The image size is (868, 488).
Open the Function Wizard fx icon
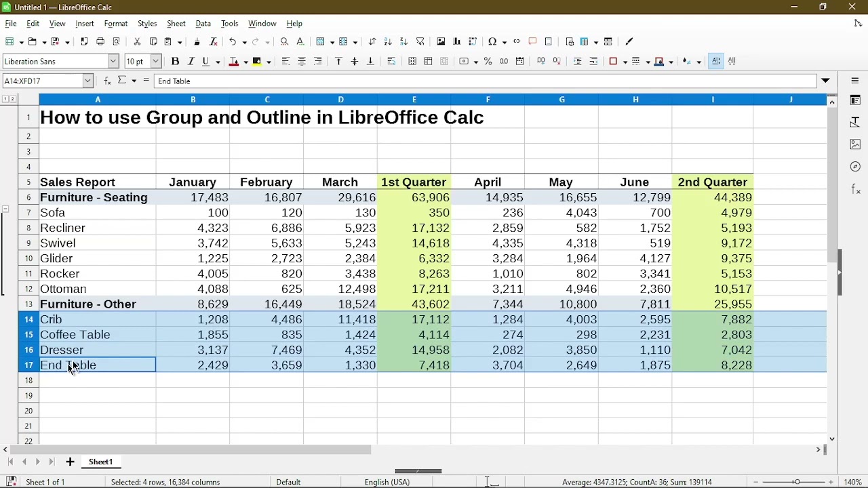(x=107, y=81)
